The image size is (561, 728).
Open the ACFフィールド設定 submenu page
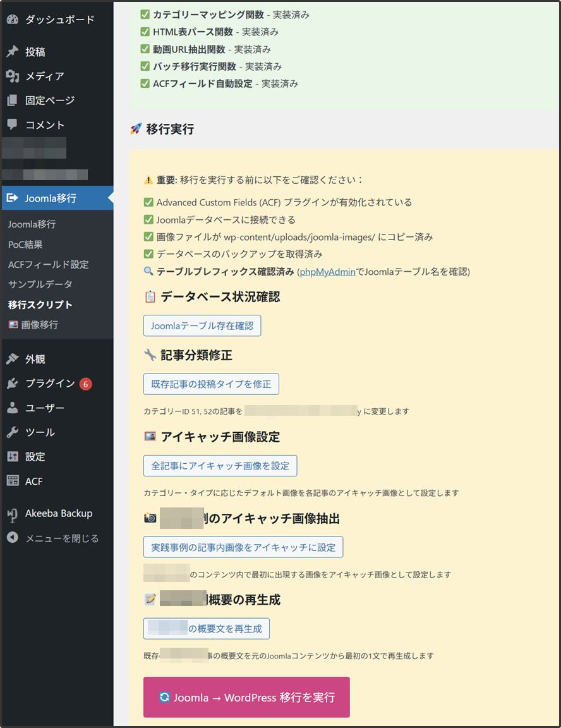(48, 265)
